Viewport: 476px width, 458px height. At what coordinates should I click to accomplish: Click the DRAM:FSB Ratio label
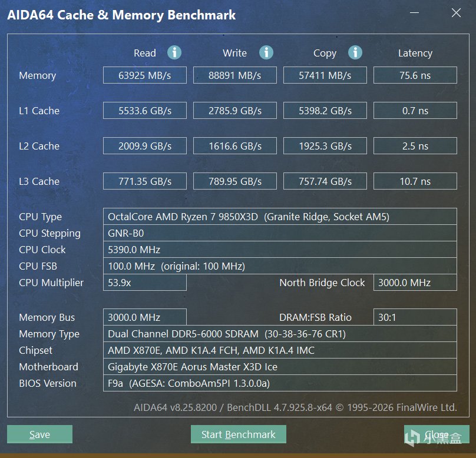coord(315,317)
